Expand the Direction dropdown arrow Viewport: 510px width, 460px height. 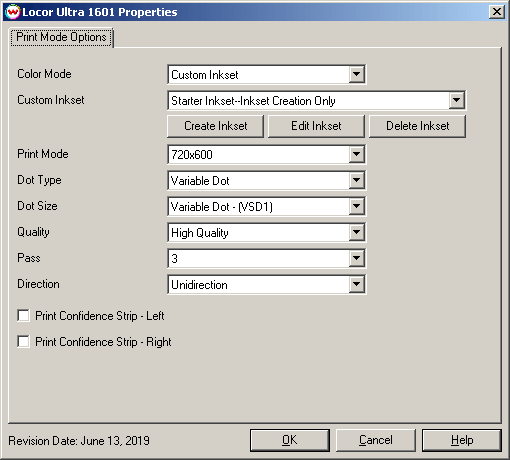point(356,284)
